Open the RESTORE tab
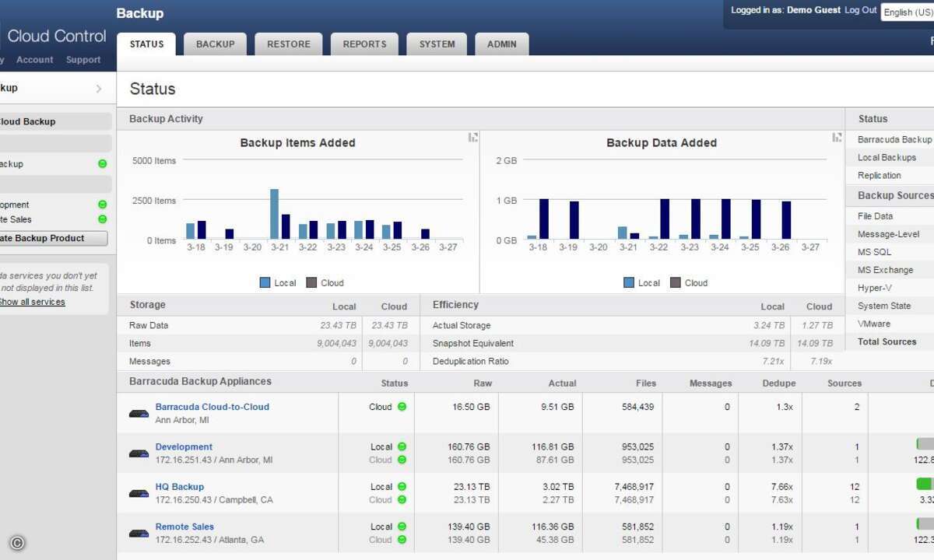 (x=288, y=44)
